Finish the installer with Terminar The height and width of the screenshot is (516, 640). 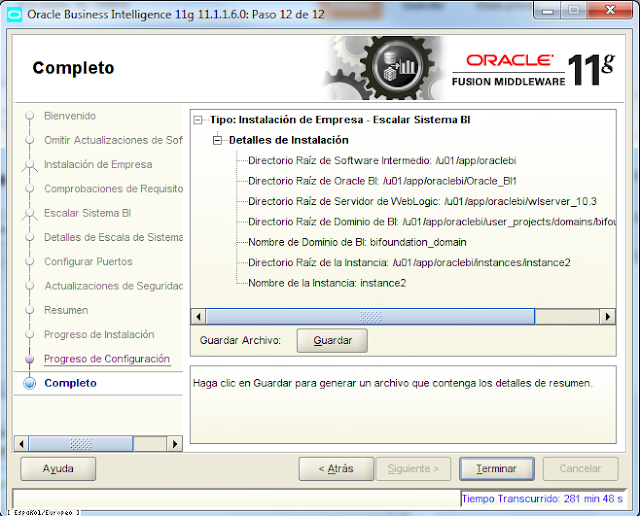tap(497, 469)
